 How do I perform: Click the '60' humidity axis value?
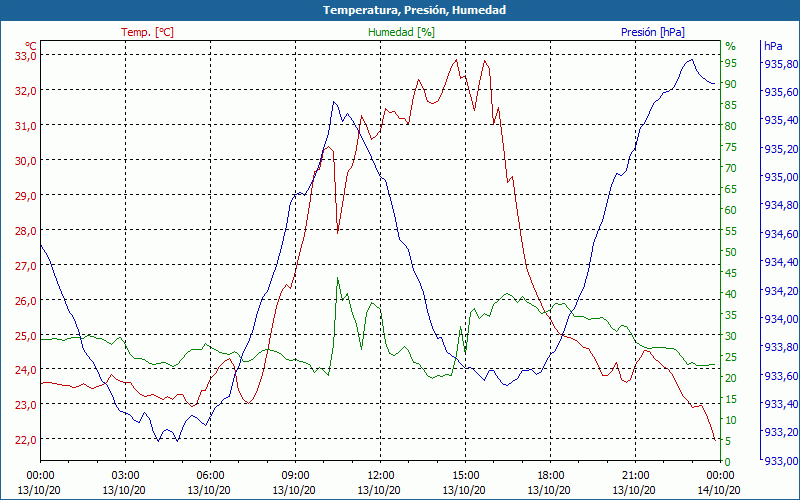point(731,210)
